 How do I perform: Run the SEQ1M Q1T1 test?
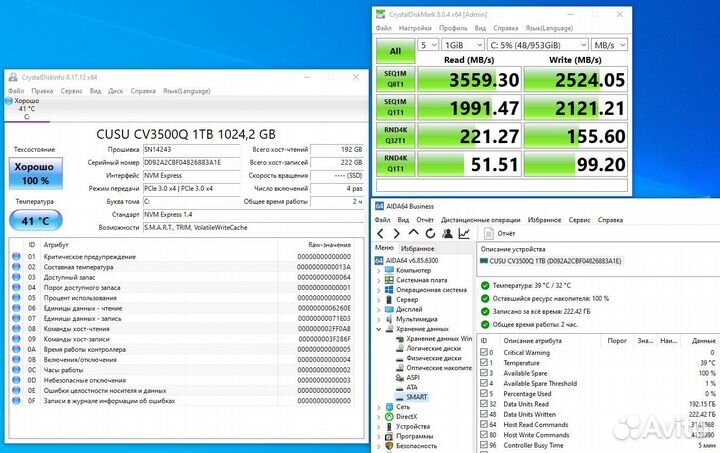pos(395,107)
